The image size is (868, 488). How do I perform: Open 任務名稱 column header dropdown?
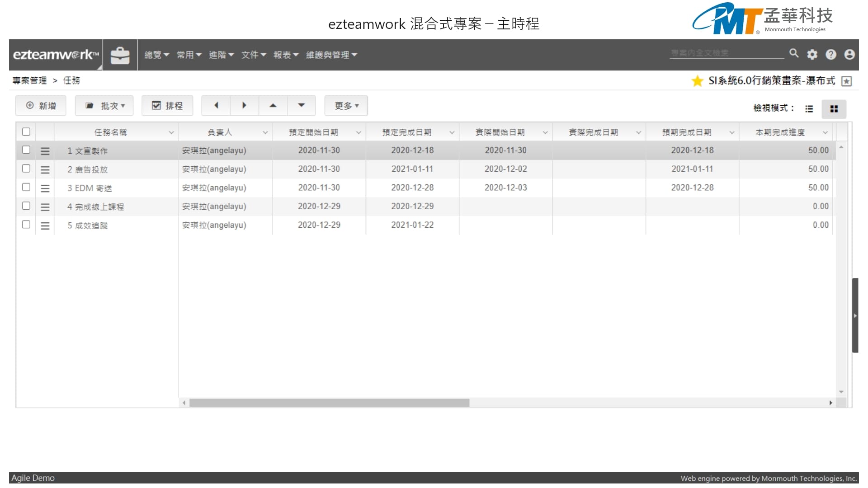pyautogui.click(x=171, y=132)
